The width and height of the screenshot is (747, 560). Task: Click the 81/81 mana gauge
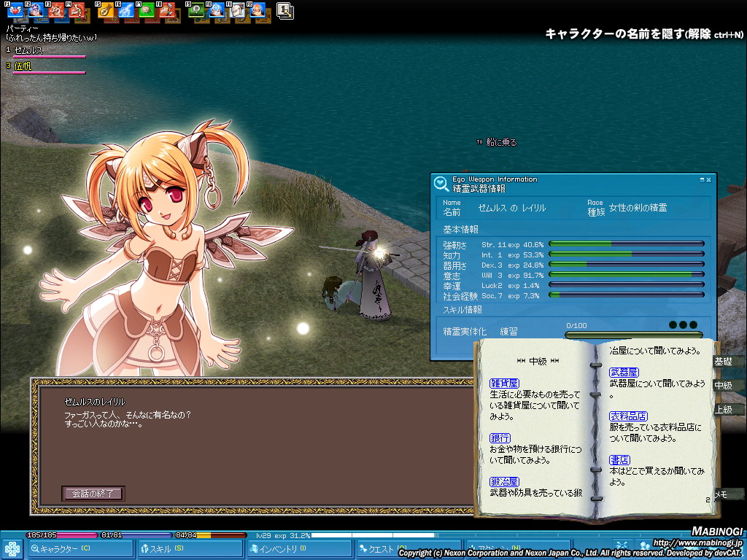136,535
